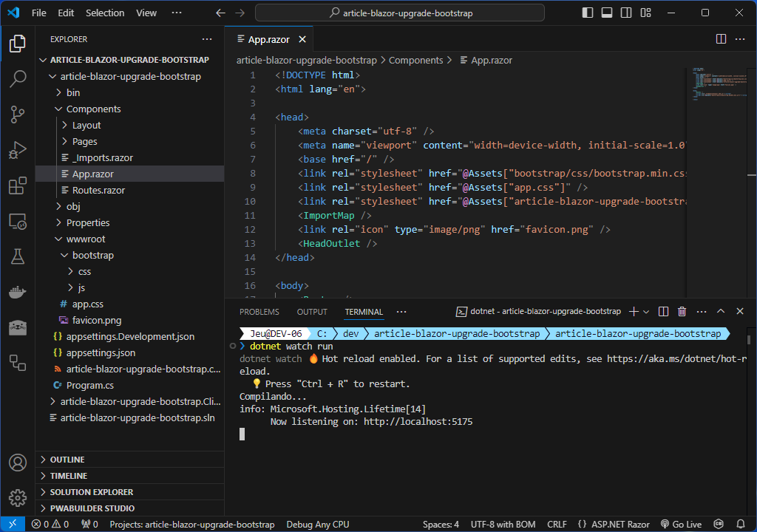
Task: Open the Run and Debug view
Action: tap(18, 150)
